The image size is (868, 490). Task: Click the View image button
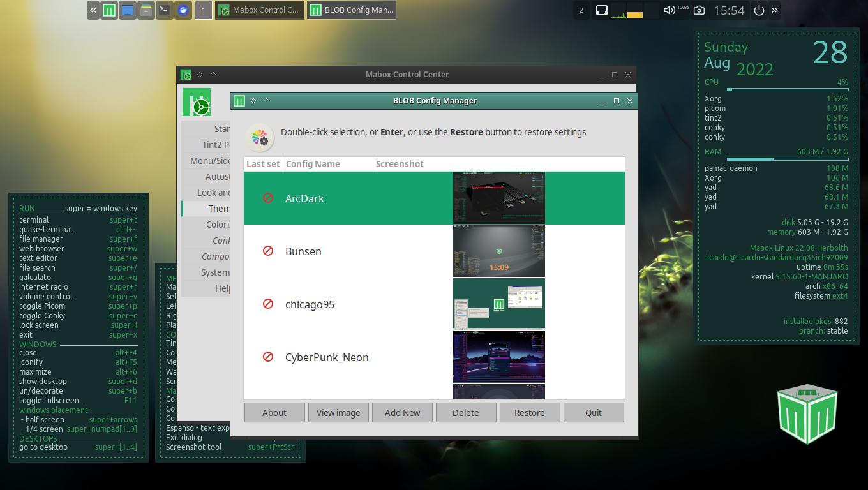338,413
